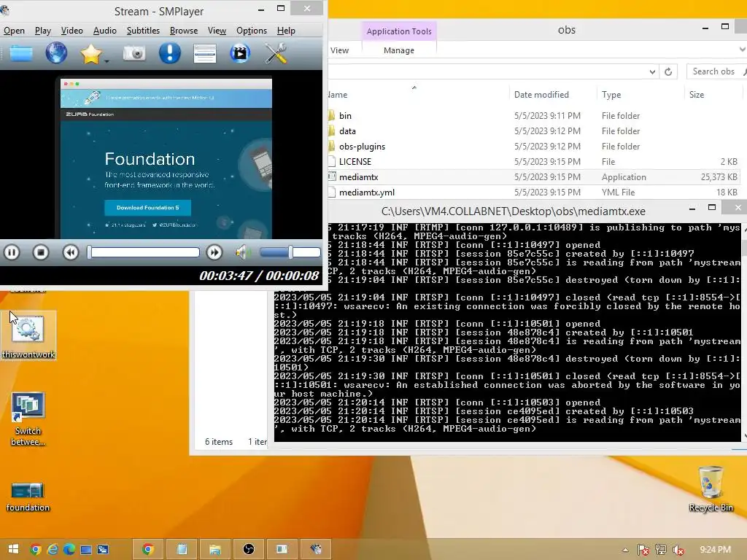Mute audio with the speaker icon in SMPlayer
This screenshot has width=747, height=560.
tap(244, 252)
